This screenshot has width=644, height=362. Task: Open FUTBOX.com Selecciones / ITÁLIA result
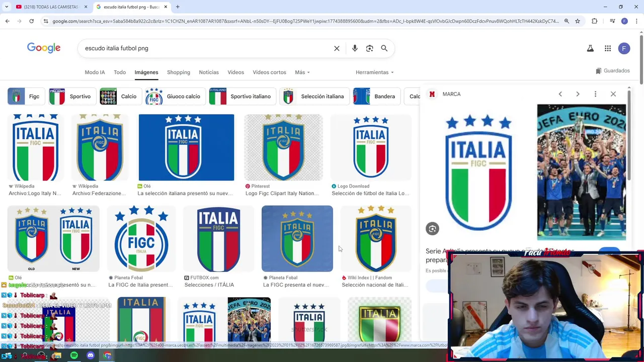218,239
